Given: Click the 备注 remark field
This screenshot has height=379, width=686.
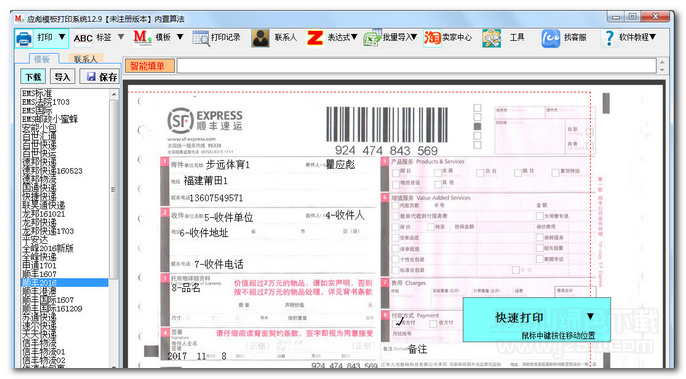Looking at the screenshot, I should tap(417, 349).
